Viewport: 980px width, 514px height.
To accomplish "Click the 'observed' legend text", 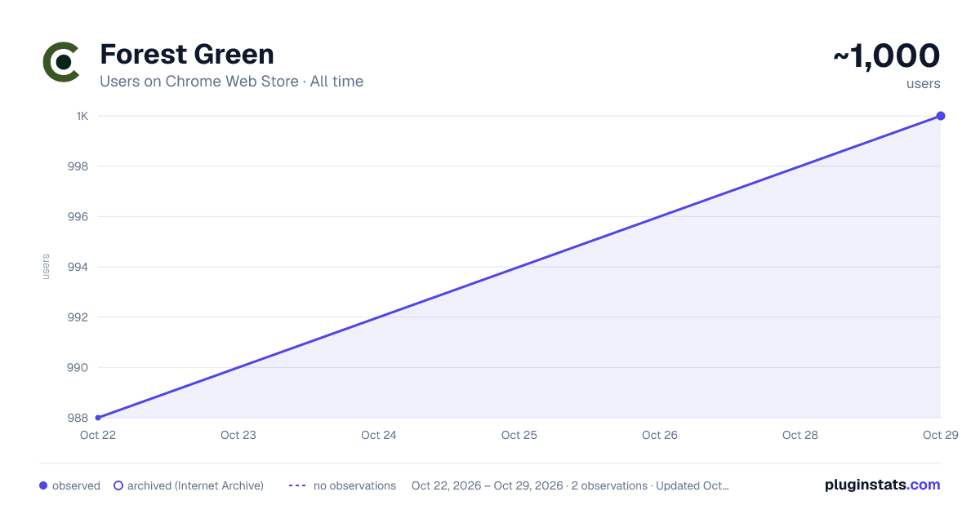I will click(76, 485).
